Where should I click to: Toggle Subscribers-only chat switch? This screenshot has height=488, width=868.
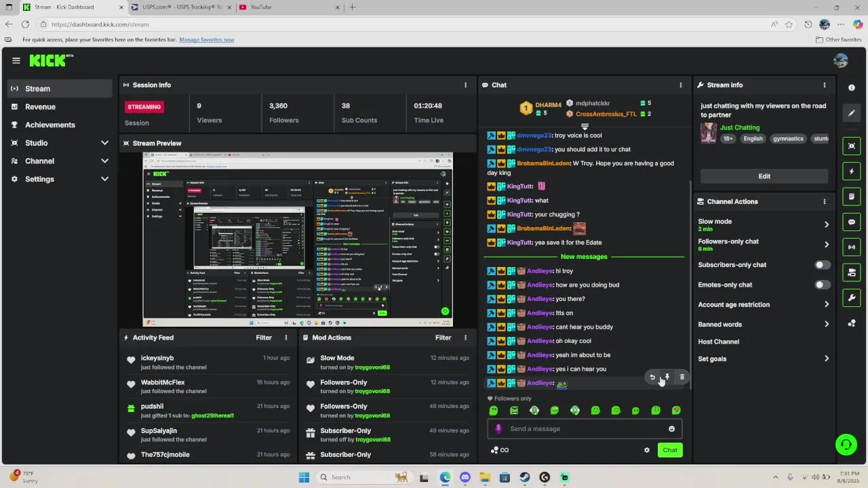click(x=822, y=265)
